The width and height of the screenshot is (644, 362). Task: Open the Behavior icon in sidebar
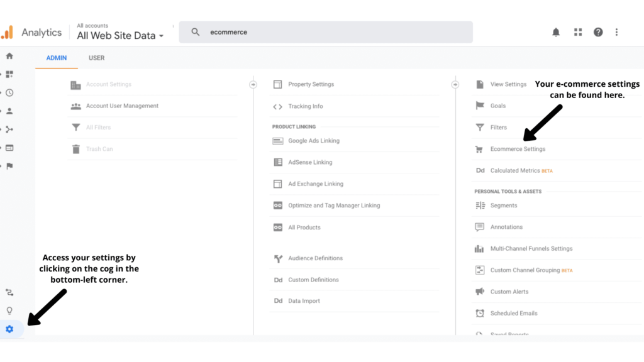point(9,148)
